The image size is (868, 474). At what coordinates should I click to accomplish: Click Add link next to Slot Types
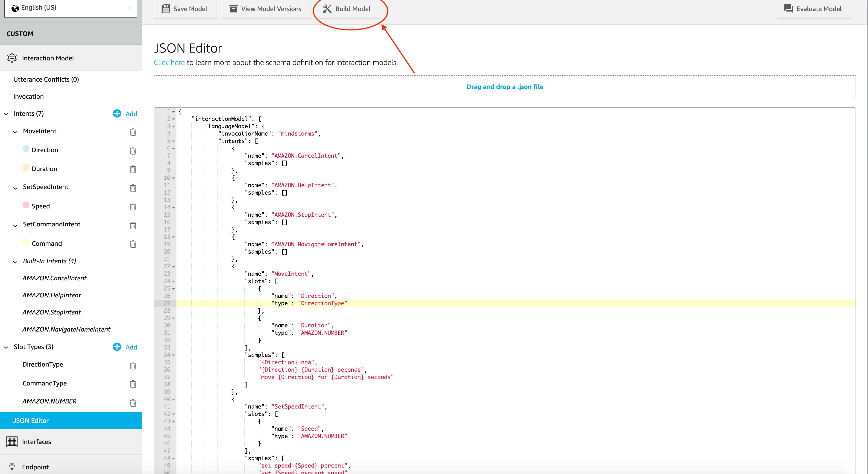pos(131,347)
